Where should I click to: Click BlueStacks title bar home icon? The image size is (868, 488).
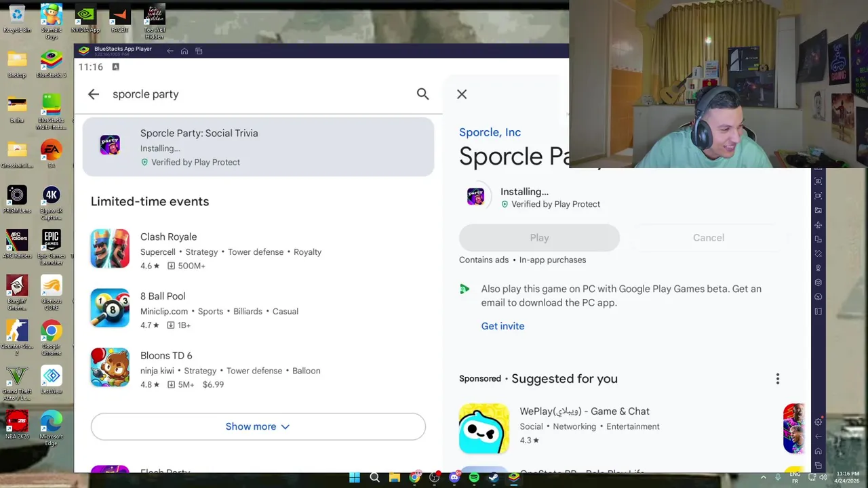[x=184, y=51]
